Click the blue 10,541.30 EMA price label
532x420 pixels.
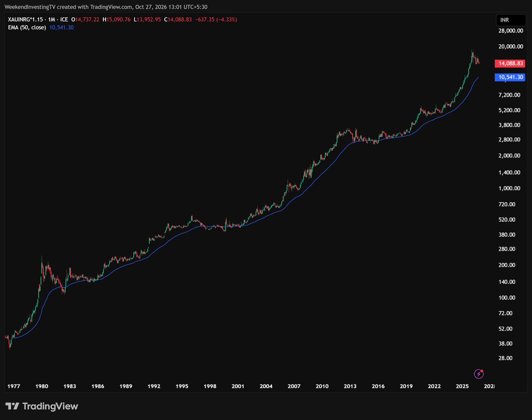coord(510,77)
